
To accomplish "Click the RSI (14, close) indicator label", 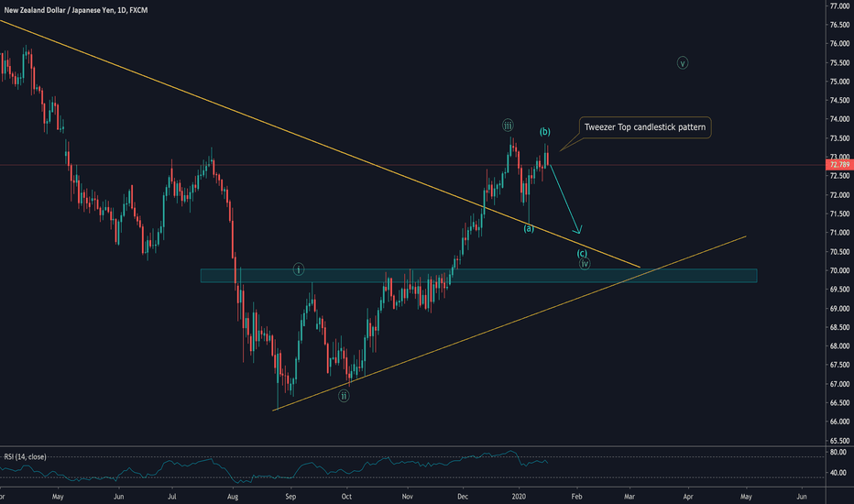I will pos(25,456).
